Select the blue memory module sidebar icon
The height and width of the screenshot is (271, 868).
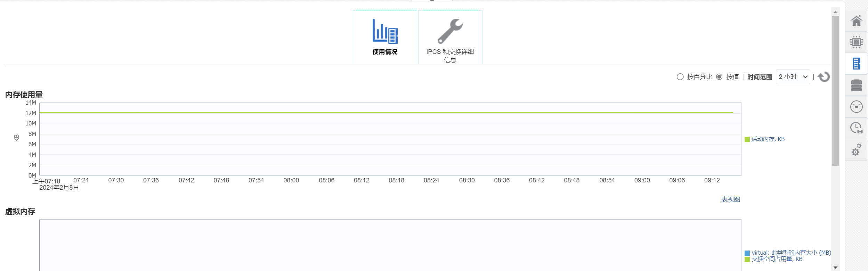856,64
